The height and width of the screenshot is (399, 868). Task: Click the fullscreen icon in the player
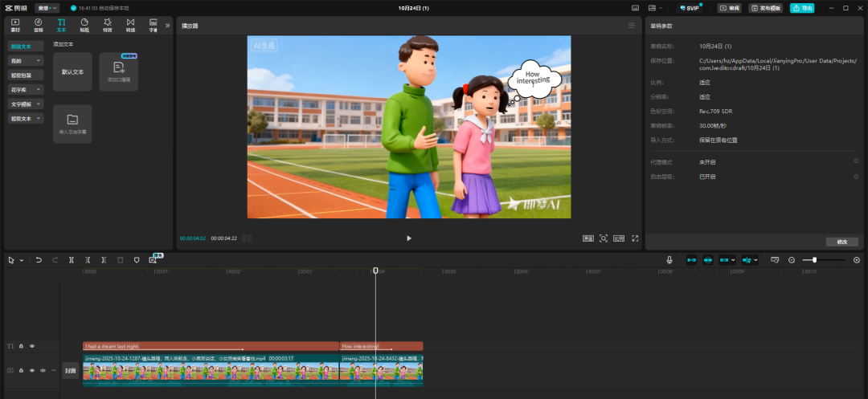tap(635, 238)
